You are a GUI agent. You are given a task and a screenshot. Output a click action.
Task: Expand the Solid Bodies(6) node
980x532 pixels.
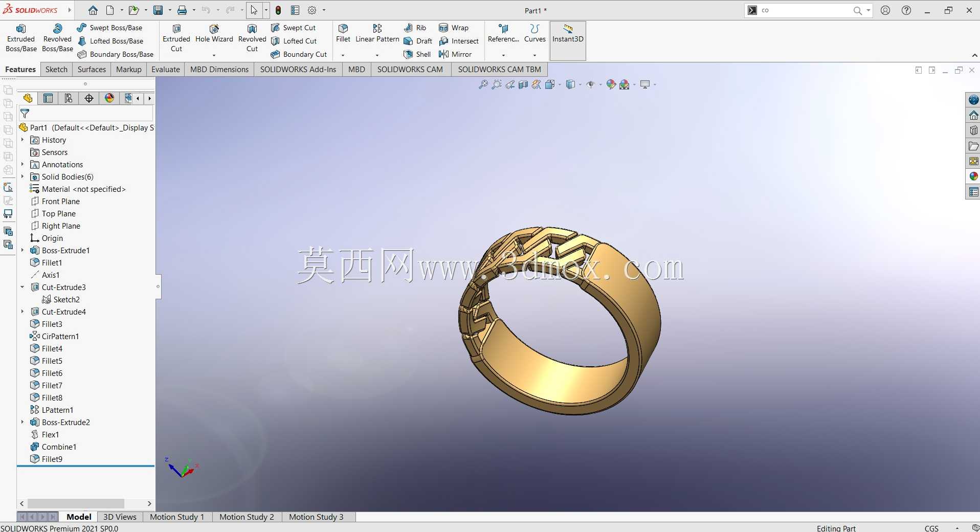(x=23, y=176)
